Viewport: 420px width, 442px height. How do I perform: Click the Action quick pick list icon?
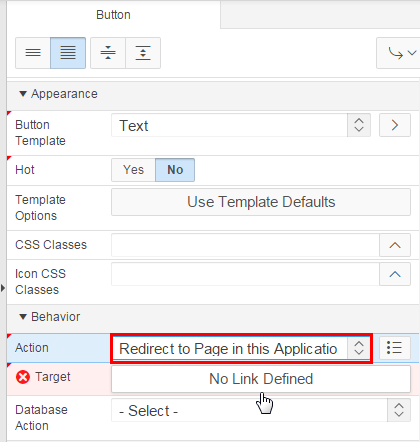pos(395,348)
